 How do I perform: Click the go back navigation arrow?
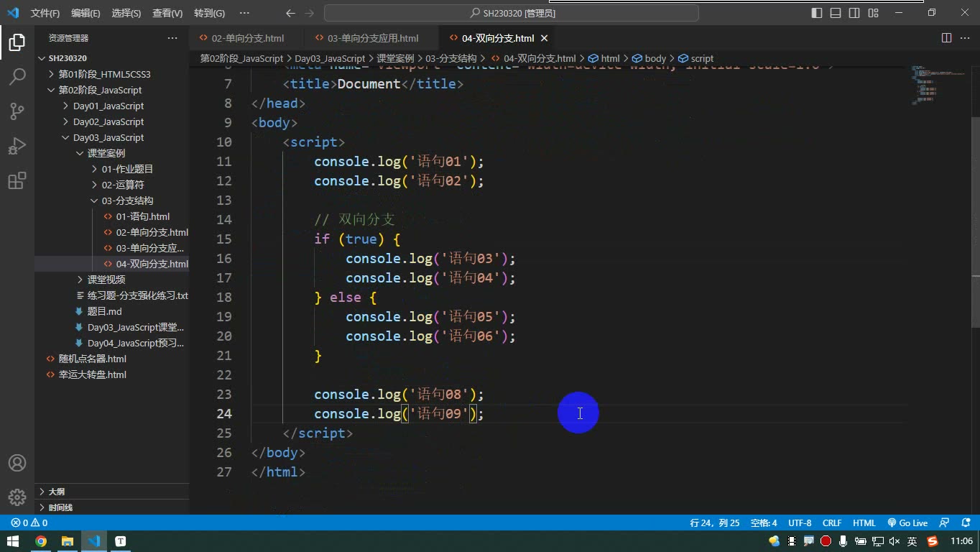pyautogui.click(x=290, y=13)
